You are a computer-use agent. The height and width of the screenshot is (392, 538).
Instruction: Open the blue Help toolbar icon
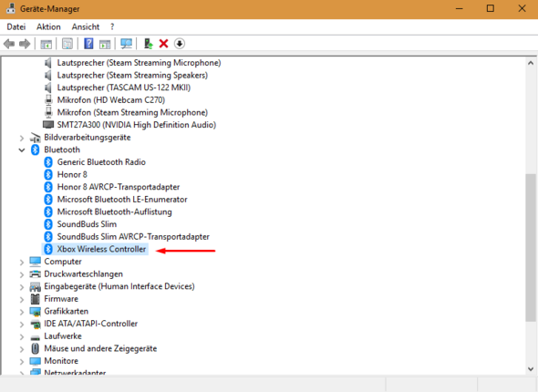tap(88, 44)
